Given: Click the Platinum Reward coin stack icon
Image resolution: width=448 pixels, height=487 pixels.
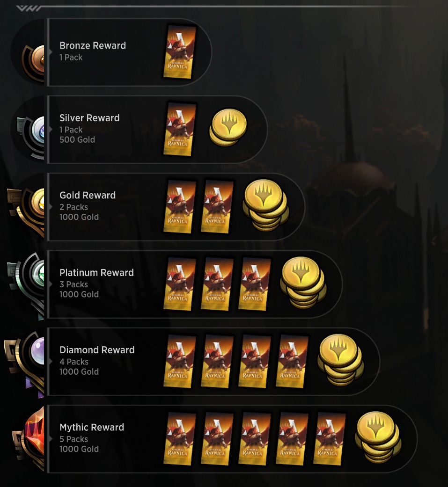Looking at the screenshot, I should (303, 282).
